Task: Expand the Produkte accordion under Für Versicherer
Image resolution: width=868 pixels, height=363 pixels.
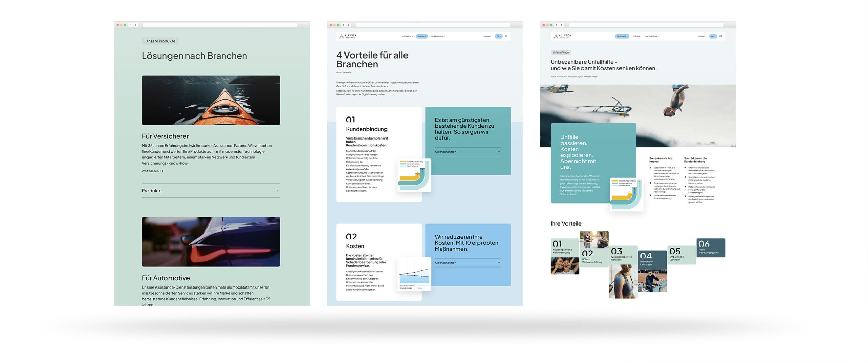Action: pyautogui.click(x=277, y=190)
